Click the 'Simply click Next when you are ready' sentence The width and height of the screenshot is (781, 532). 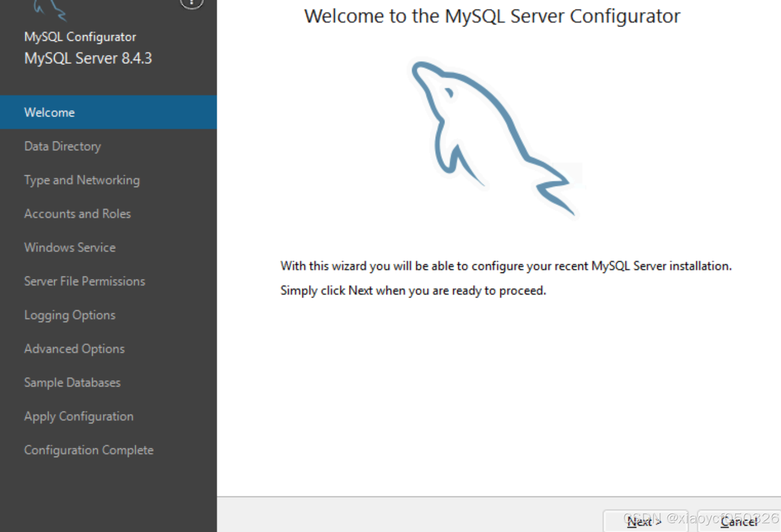(x=413, y=291)
